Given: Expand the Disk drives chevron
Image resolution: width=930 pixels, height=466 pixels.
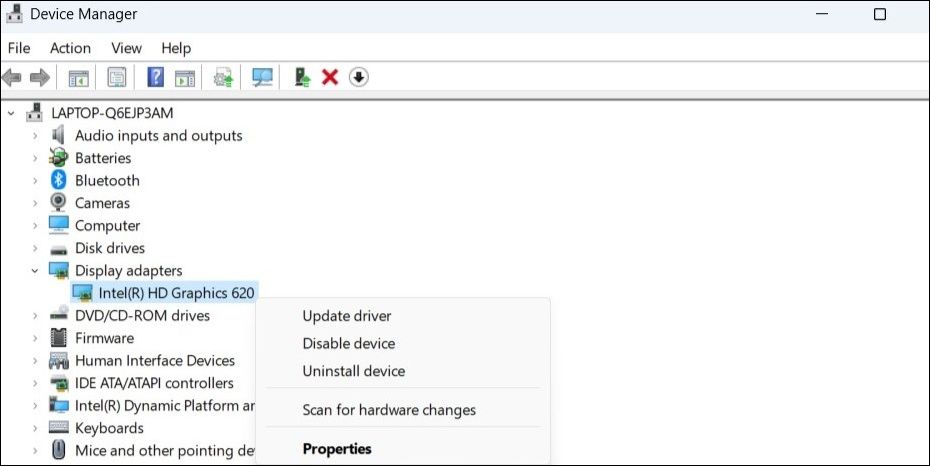Looking at the screenshot, I should 35,248.
